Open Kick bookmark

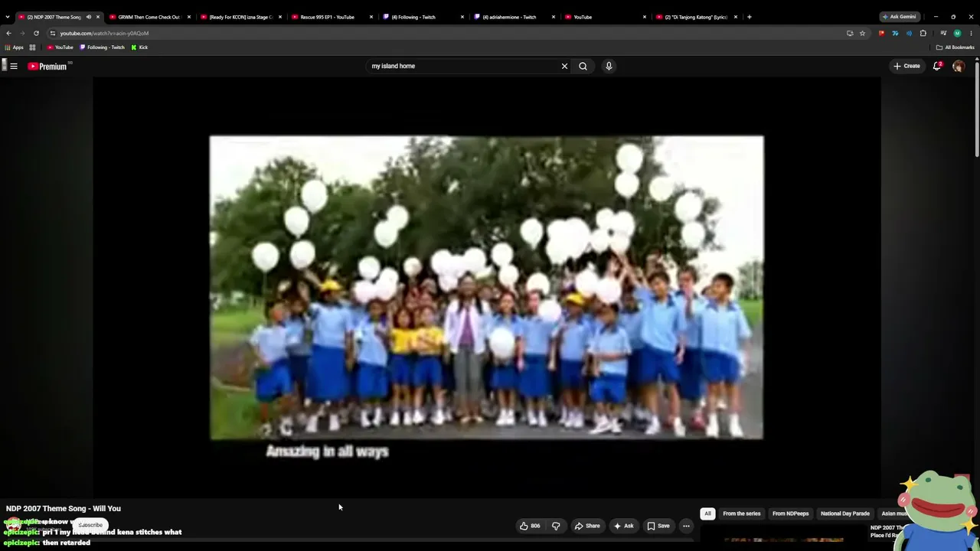[139, 47]
